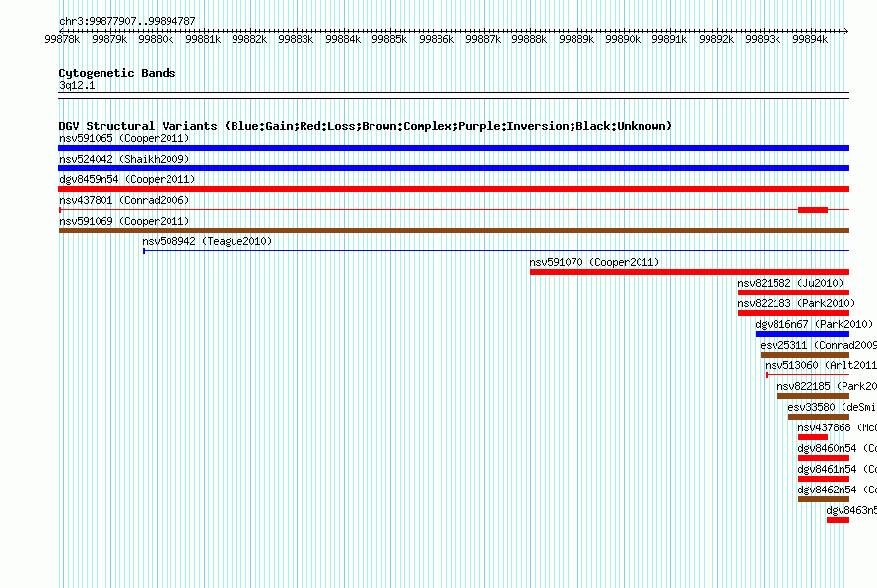Click ruler tick labeled 99886k
Viewport: 877px width, 588px height.
[437, 39]
